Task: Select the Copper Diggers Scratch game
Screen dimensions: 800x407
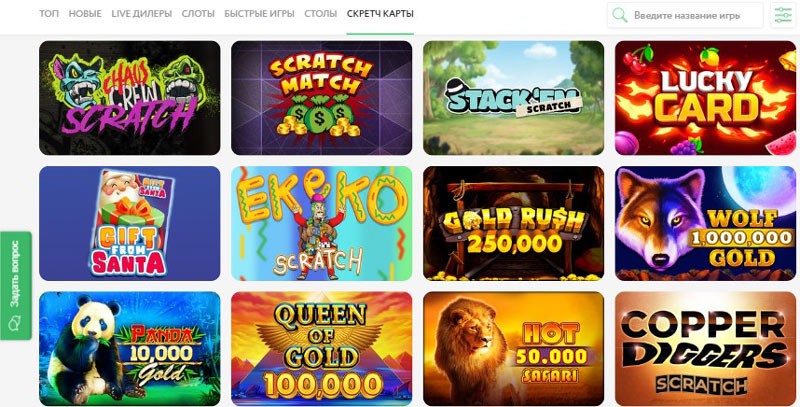Action: pyautogui.click(x=706, y=349)
